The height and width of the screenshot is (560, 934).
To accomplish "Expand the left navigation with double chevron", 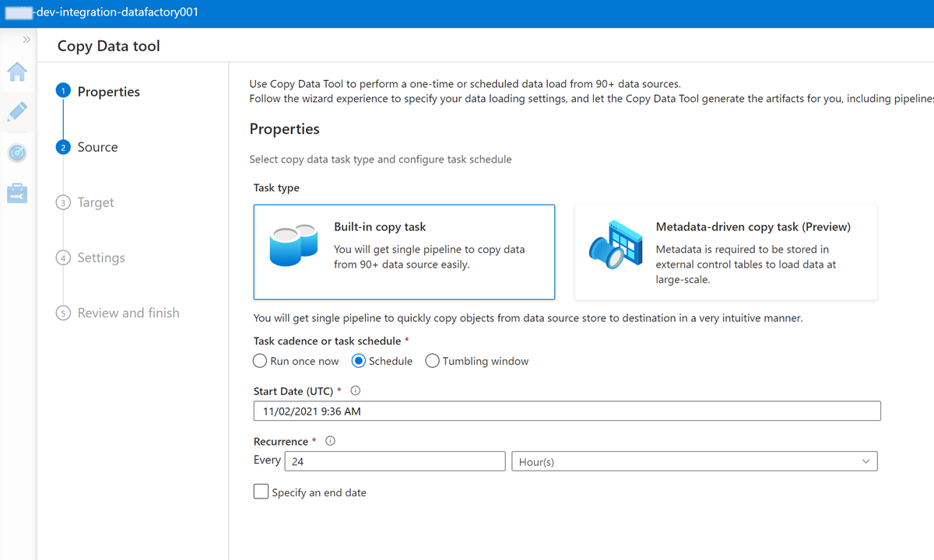I will click(x=26, y=40).
